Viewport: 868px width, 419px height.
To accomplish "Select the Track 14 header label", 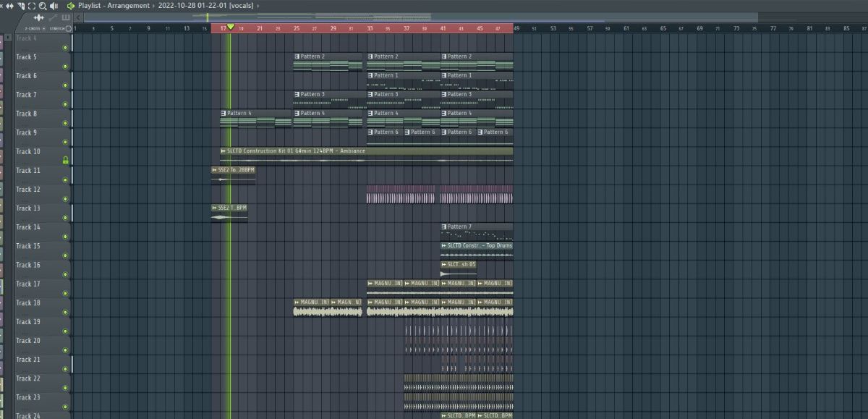I will [x=28, y=228].
